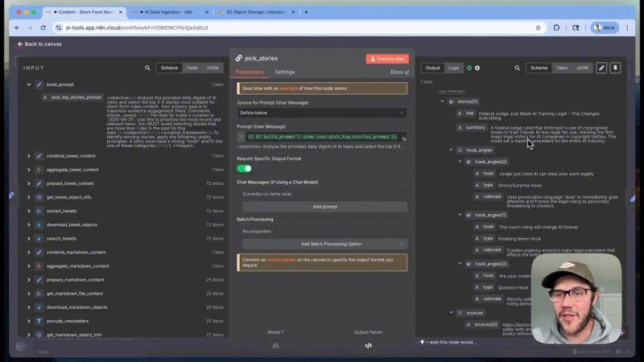The height and width of the screenshot is (362, 644).
Task: Open search in the INPUT panel
Action: 147,68
